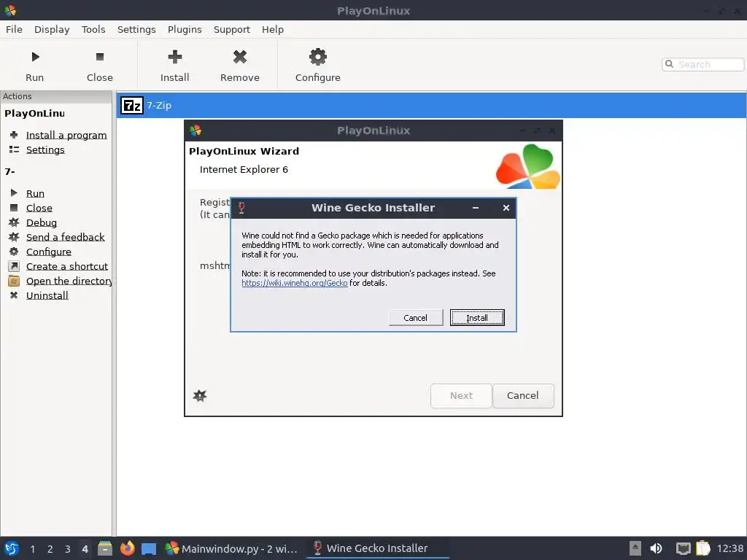This screenshot has width=747, height=560.
Task: Select Mainwindow.py taskbar window entry
Action: (231, 548)
